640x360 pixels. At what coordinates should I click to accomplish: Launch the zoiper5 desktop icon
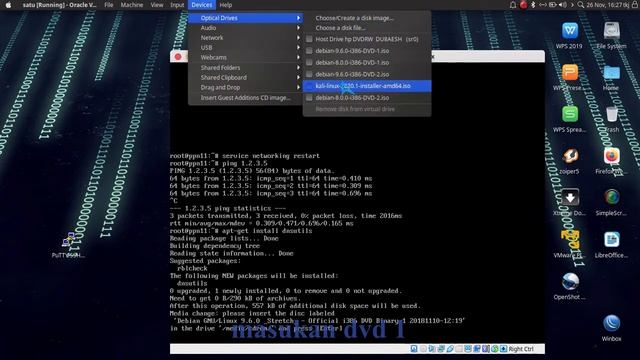pyautogui.click(x=569, y=156)
